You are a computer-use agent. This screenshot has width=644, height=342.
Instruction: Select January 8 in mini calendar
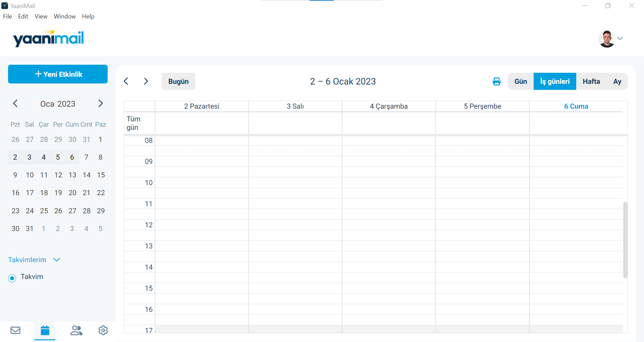click(101, 157)
